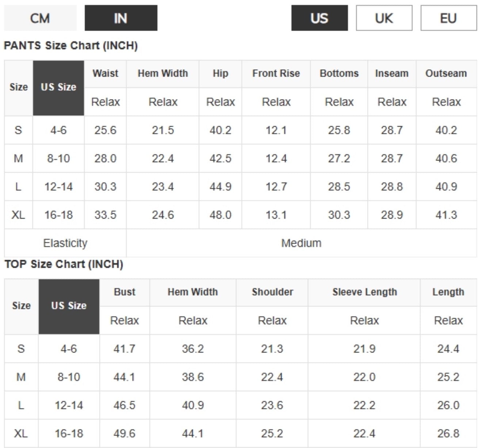Image resolution: width=482 pixels, height=448 pixels.
Task: Select Hip column header
Action: 221,74
